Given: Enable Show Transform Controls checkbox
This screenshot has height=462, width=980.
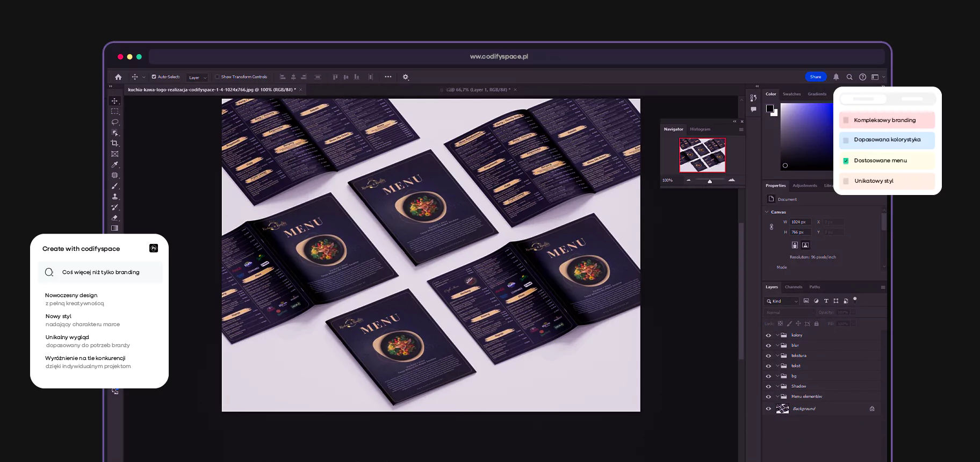Looking at the screenshot, I should tap(218, 77).
